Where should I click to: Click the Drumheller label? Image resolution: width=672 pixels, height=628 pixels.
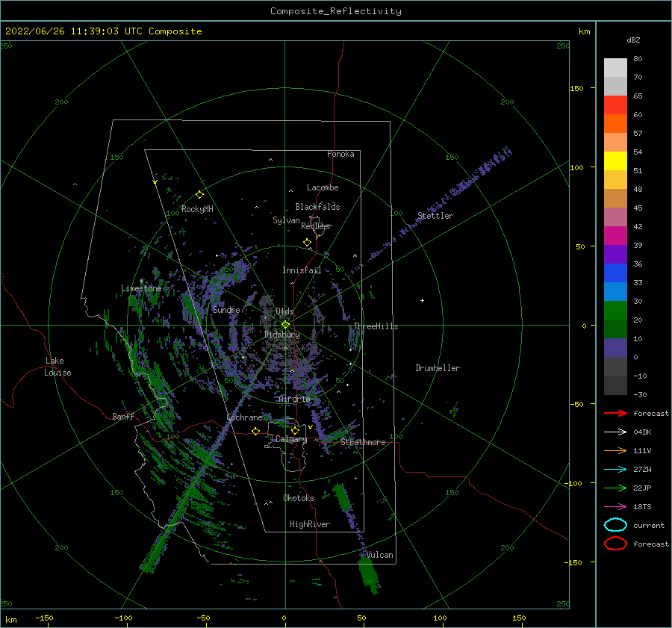(x=438, y=368)
